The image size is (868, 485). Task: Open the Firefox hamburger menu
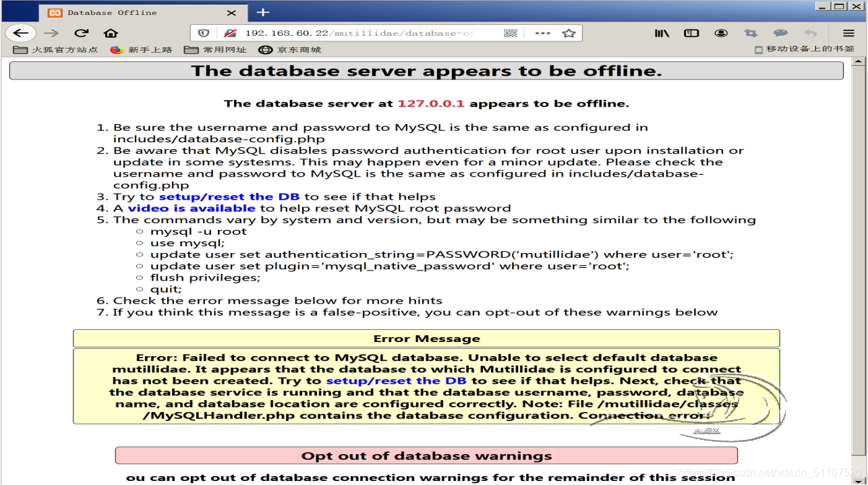pos(848,33)
